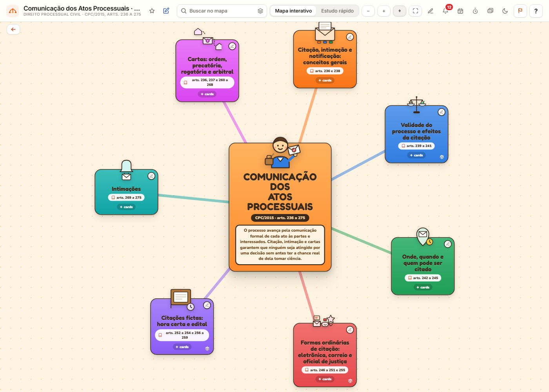Open the pencil annotation tool in toolbar
549x392 pixels.
(431, 11)
